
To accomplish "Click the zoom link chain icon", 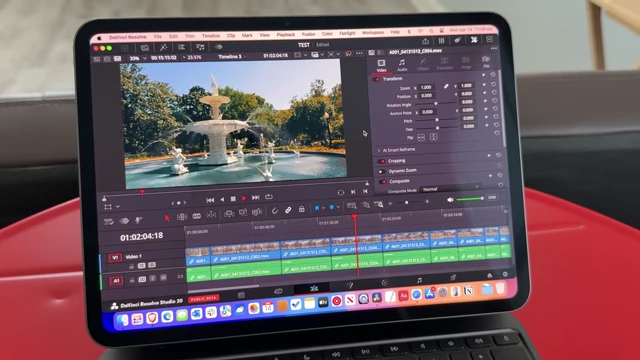I will (446, 86).
